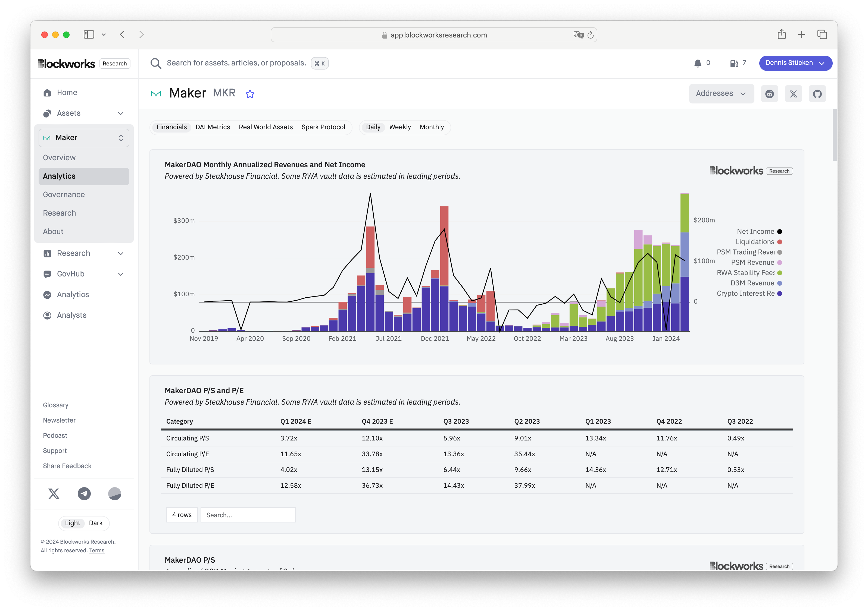This screenshot has width=868, height=611.
Task: Expand the GovHub sidebar section chevron
Action: tap(121, 274)
